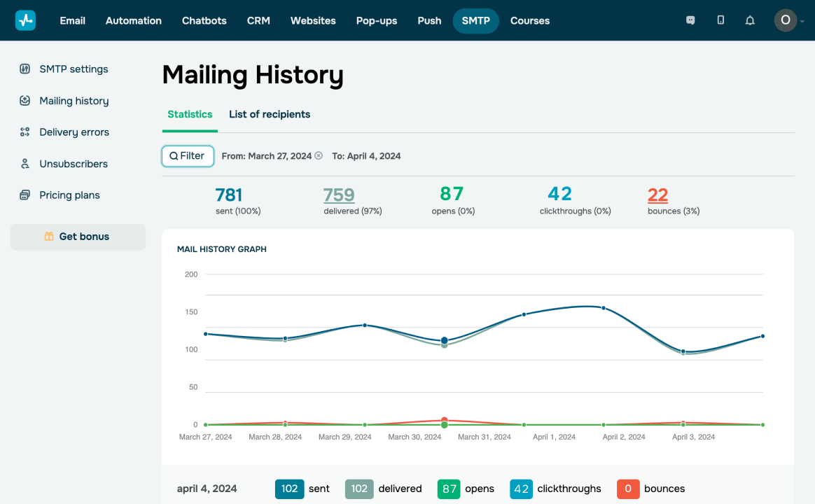Click the gift icon in Get bonus
Viewport: 815px width, 504px height.
coord(49,237)
